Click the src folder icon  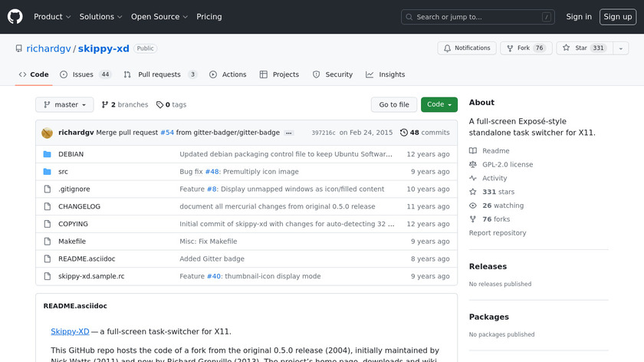[x=47, y=172]
